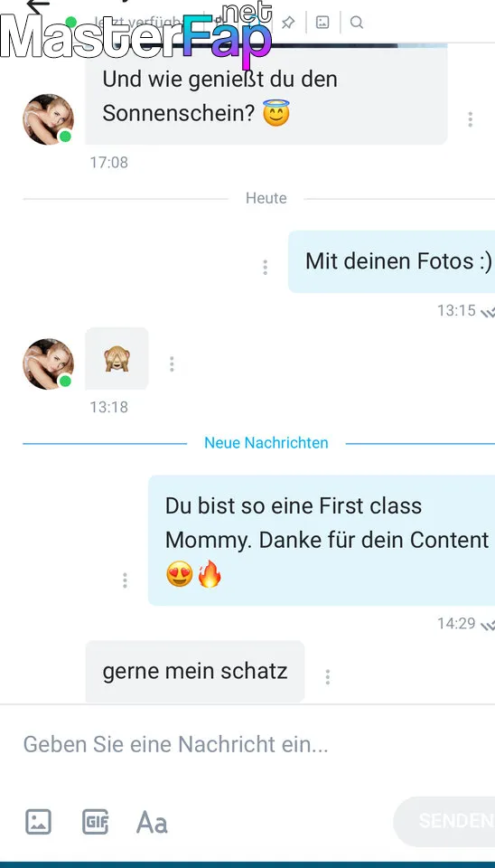Open the GIF picker icon

(95, 822)
